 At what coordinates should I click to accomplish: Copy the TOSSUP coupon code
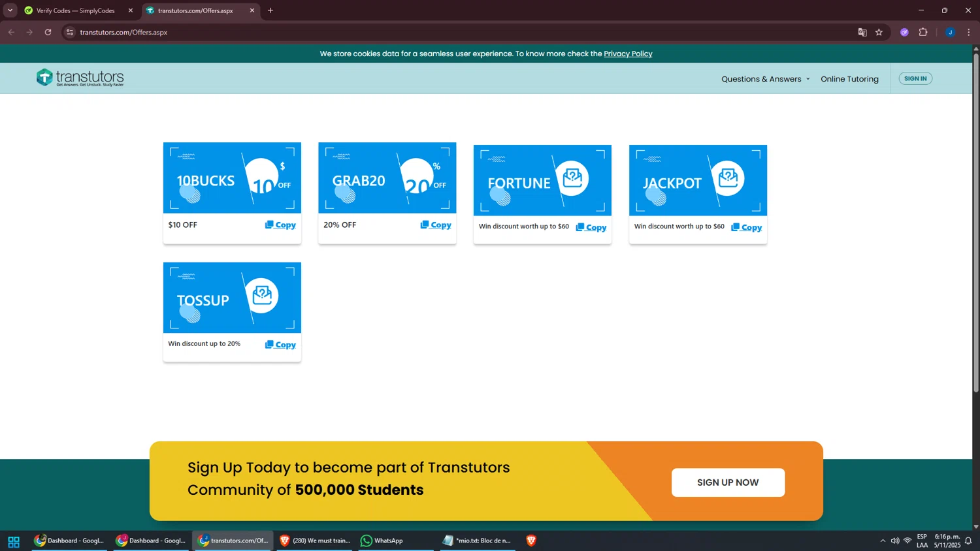click(x=280, y=345)
